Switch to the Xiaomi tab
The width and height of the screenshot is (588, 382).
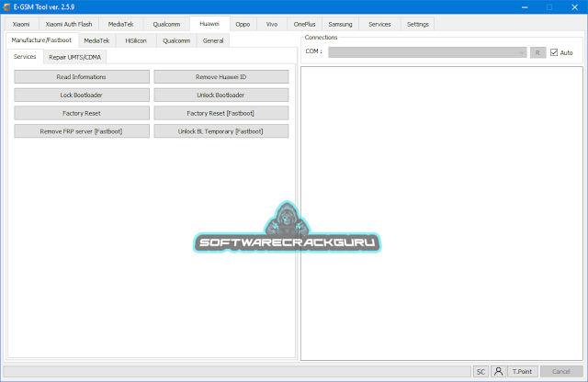pos(21,25)
